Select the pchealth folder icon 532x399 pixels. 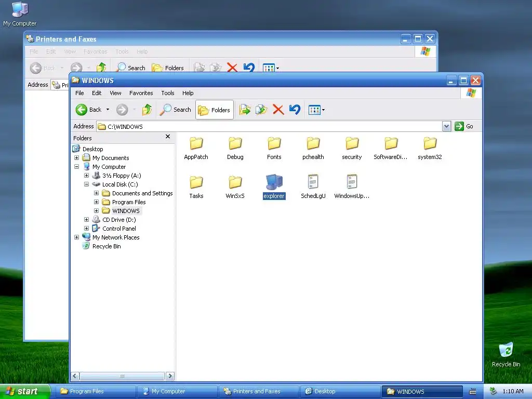(313, 143)
